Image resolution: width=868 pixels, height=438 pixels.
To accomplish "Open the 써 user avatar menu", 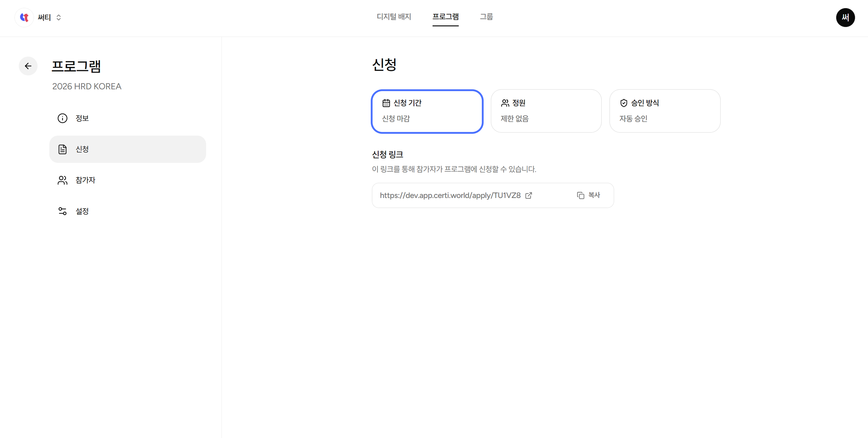I will click(x=845, y=18).
